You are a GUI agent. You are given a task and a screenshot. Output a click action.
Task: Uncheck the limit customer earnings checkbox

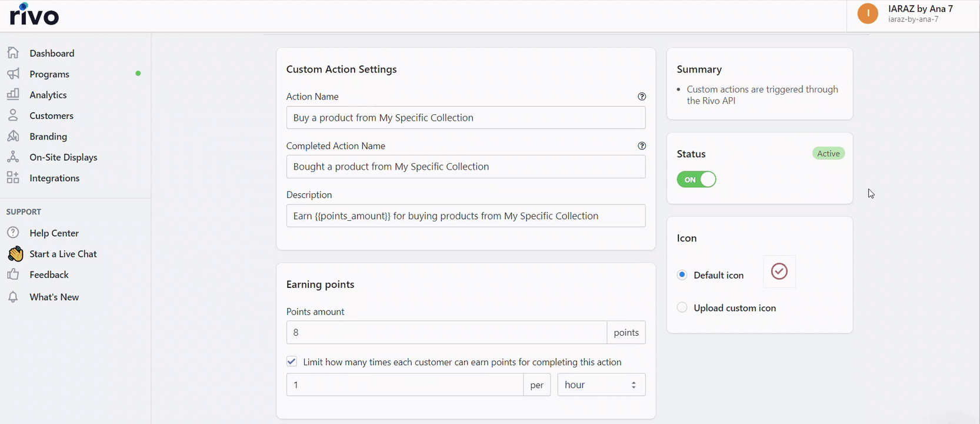click(292, 362)
